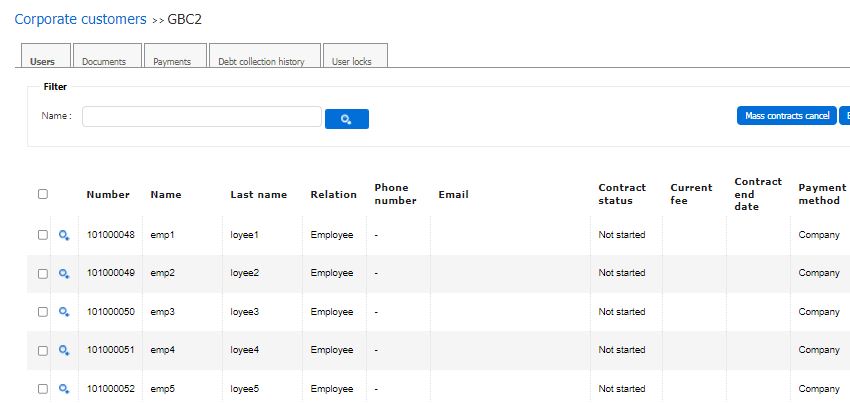The image size is (850, 403).
Task: Select the Users tab
Action: coord(43,61)
